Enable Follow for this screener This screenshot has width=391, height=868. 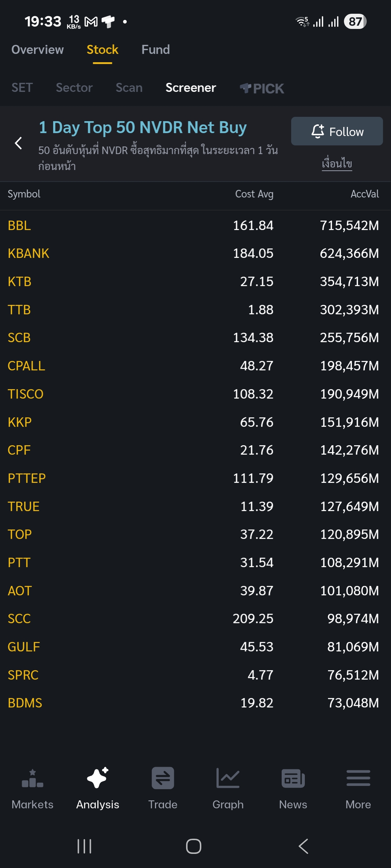[336, 131]
